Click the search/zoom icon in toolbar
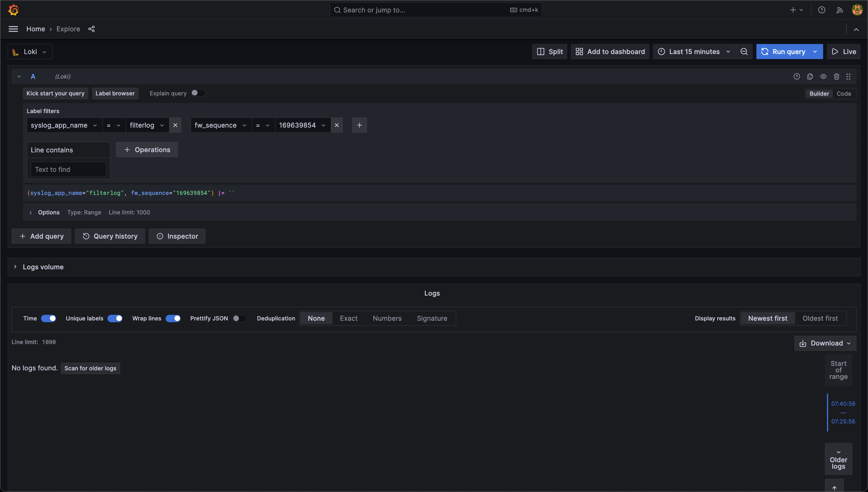The width and height of the screenshot is (868, 492). [x=744, y=52]
